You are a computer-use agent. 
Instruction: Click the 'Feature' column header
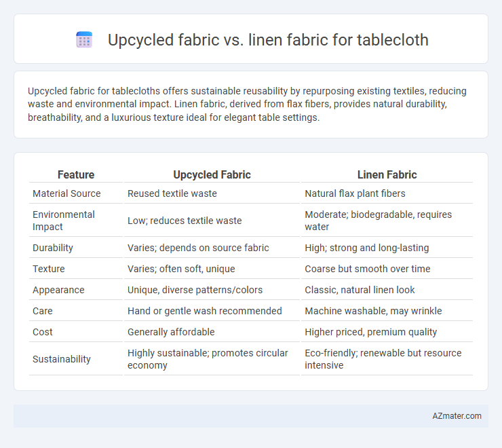coord(76,174)
